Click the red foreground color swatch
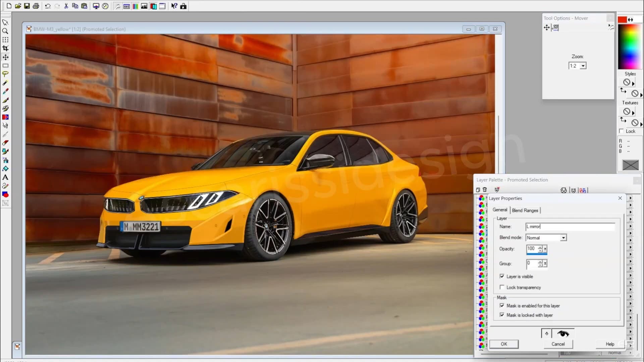Screen dimensions: 644x362 pos(622,20)
